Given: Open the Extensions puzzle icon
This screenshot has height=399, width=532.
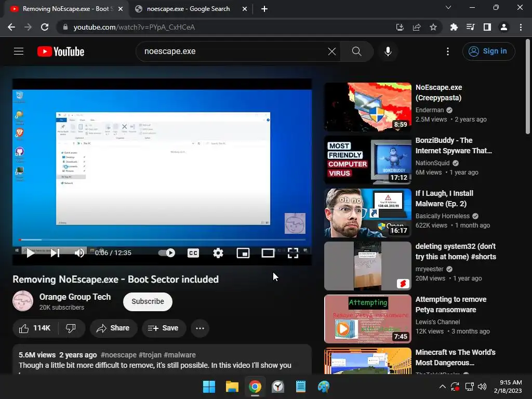Looking at the screenshot, I should pyautogui.click(x=454, y=27).
